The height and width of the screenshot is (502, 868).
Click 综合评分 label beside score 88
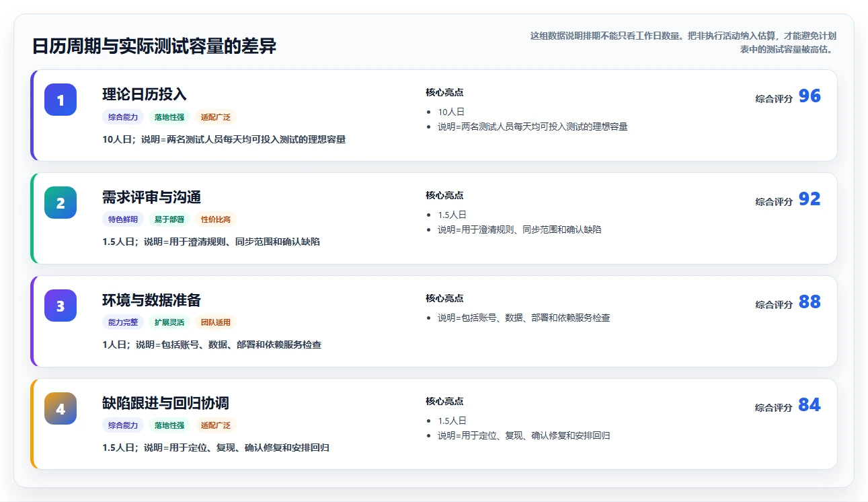[774, 305]
